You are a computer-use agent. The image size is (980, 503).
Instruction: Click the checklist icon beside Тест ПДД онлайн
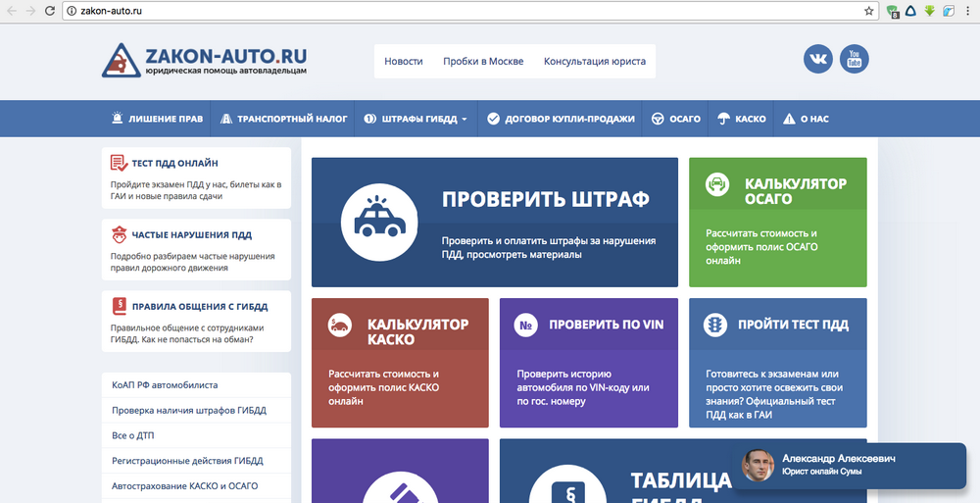tap(119, 163)
